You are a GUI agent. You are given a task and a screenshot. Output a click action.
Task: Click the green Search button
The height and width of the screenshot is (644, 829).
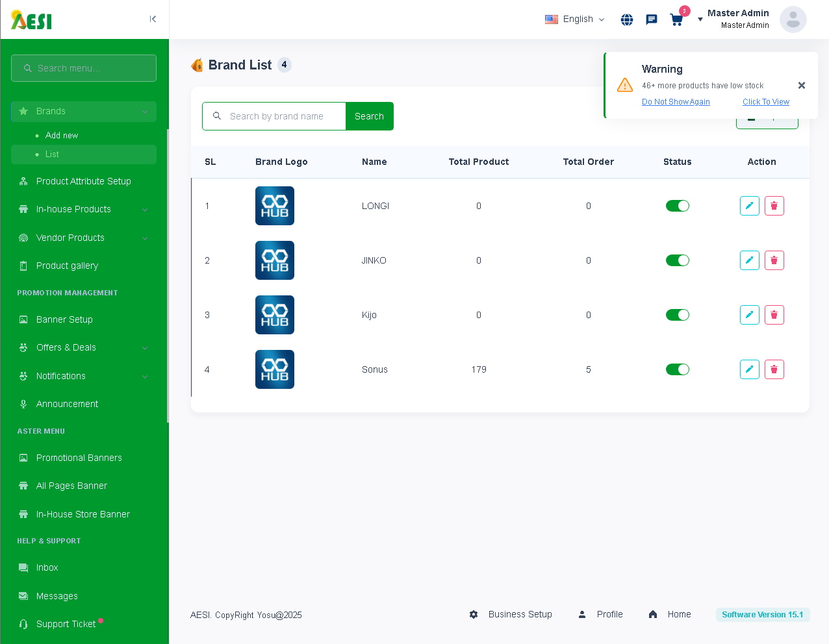point(369,116)
